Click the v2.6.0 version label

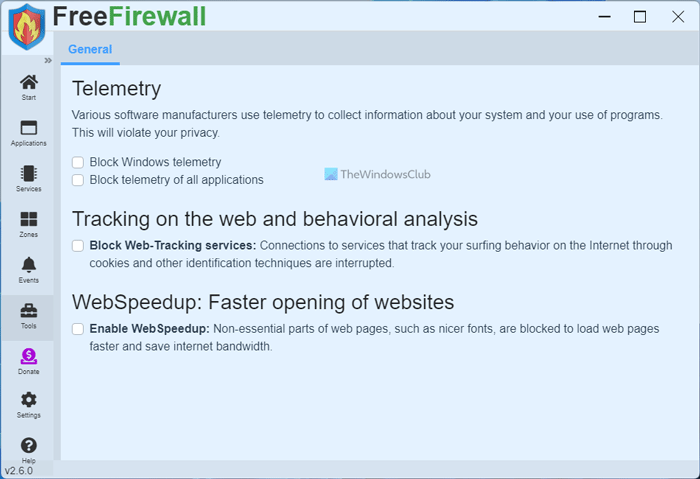pos(20,470)
